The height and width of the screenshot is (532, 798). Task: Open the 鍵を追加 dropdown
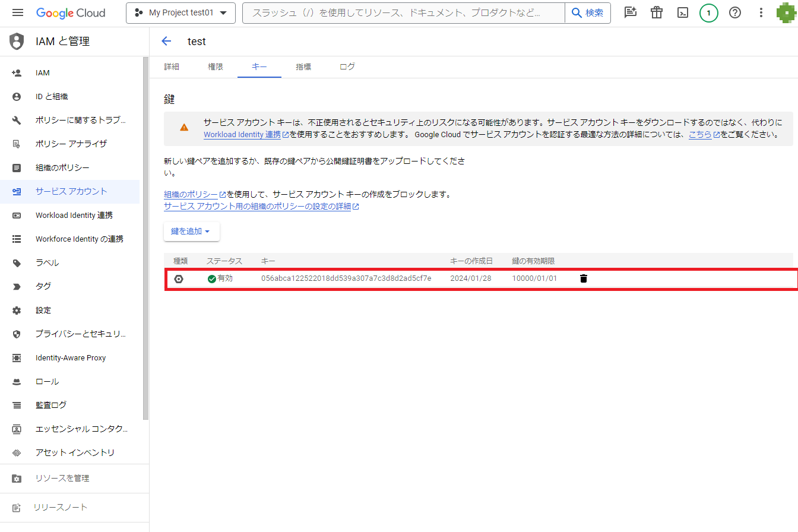pyautogui.click(x=191, y=232)
